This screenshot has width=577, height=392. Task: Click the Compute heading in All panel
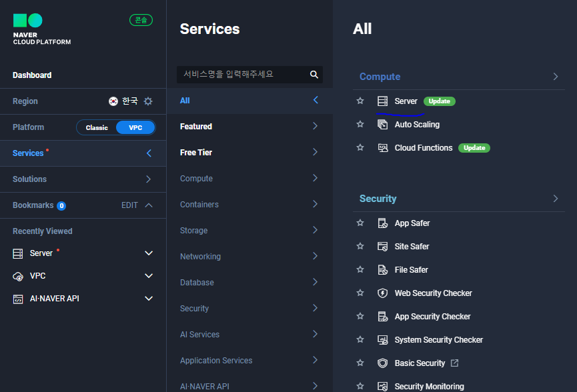[x=380, y=77]
